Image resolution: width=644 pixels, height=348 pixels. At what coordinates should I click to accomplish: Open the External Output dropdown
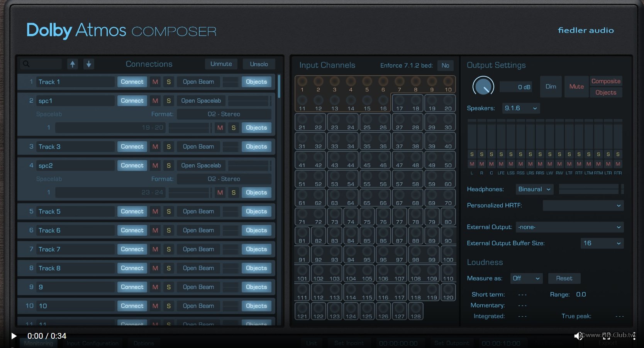click(569, 227)
